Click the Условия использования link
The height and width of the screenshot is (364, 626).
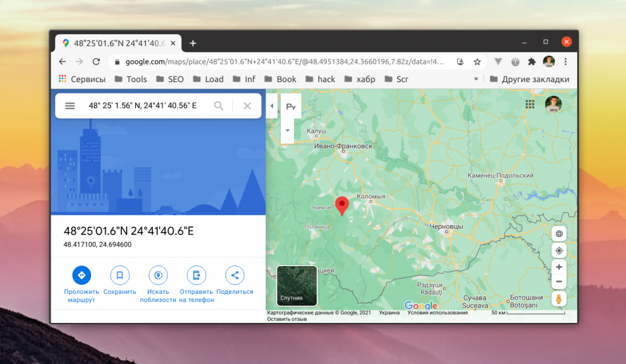pos(437,313)
